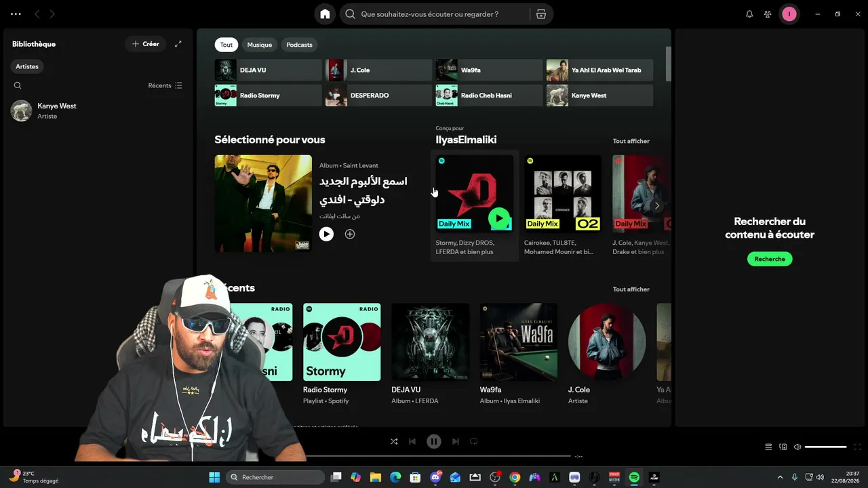Image resolution: width=868 pixels, height=488 pixels.
Task: Click the main content scrollbar
Action: click(x=668, y=64)
